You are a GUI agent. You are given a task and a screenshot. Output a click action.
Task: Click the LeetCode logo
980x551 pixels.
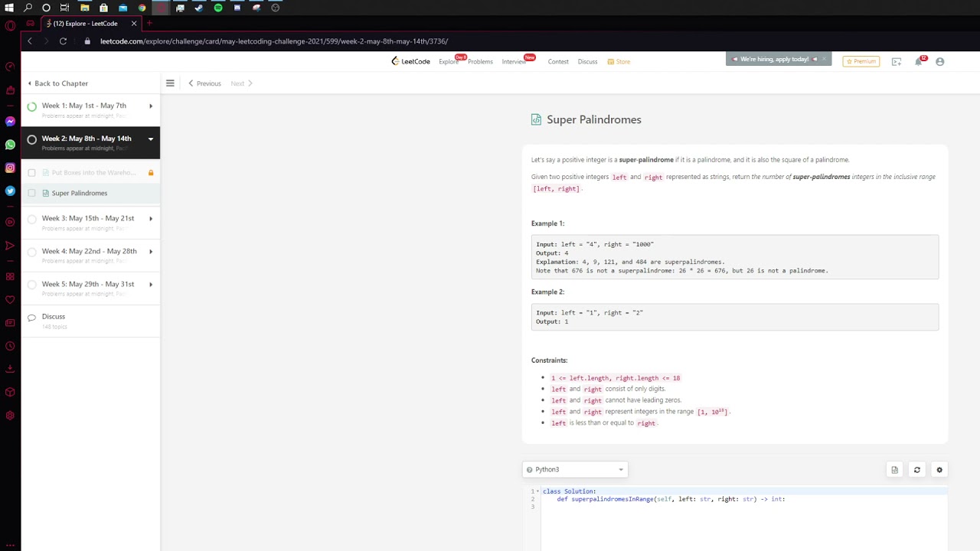[x=411, y=61]
